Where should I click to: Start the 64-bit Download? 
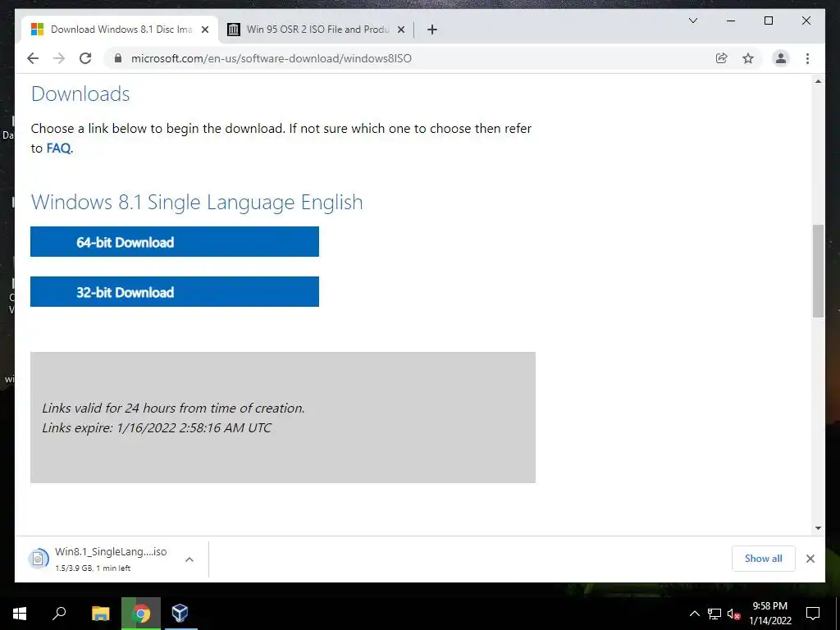(175, 242)
